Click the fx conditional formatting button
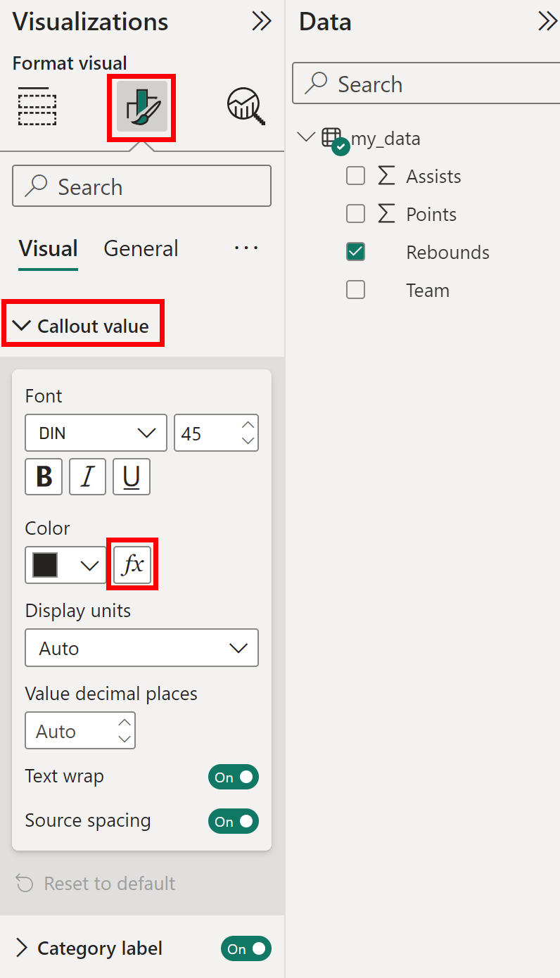Screen dimensions: 560x978 coord(132,564)
